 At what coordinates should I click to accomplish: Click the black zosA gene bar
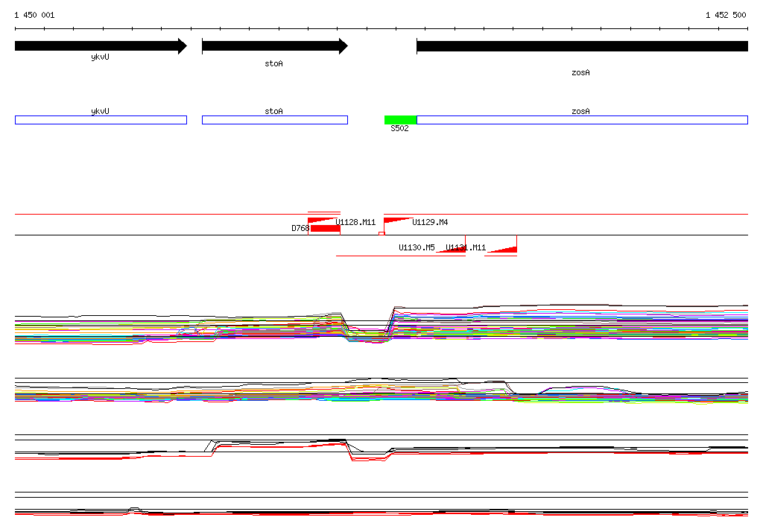pyautogui.click(x=582, y=46)
